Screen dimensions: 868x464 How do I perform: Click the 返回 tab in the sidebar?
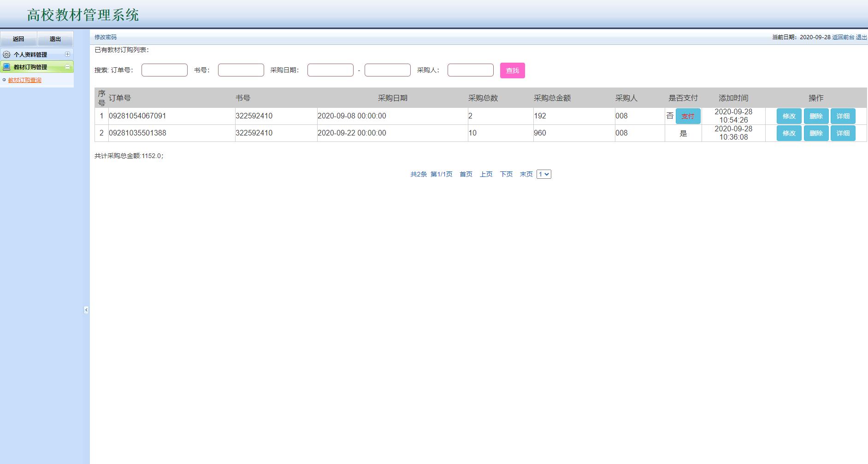pyautogui.click(x=18, y=39)
